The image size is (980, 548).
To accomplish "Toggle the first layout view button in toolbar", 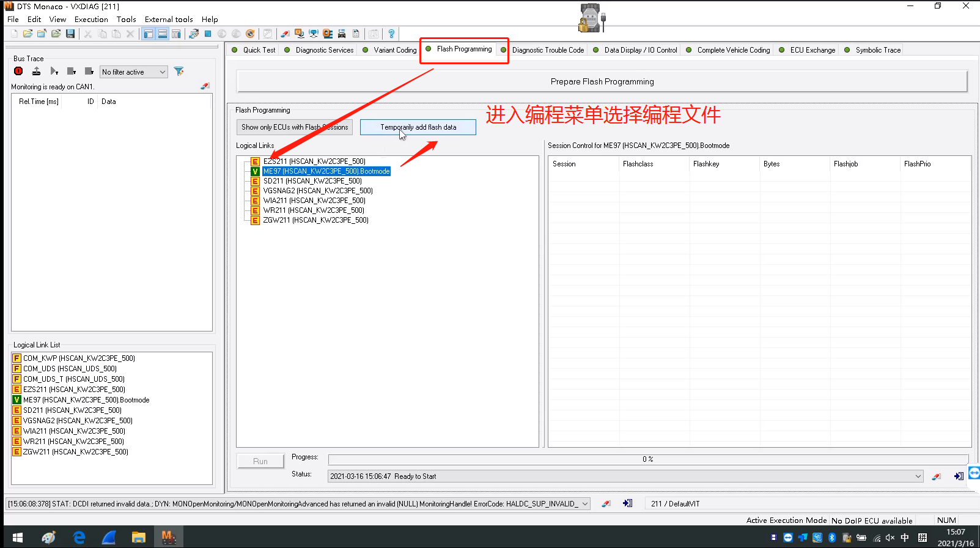I will [149, 34].
